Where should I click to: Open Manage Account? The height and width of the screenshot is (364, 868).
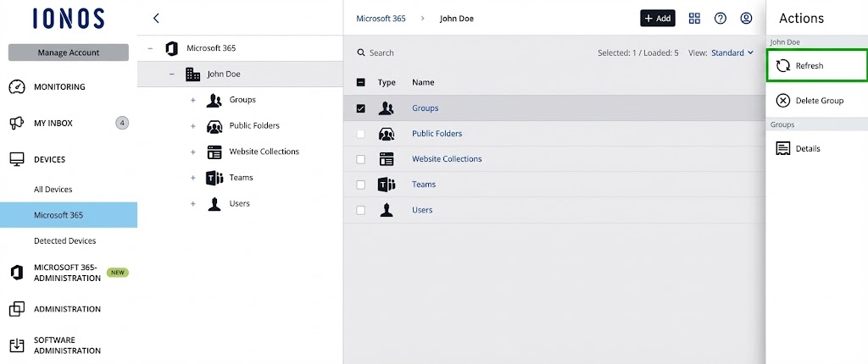pos(69,52)
